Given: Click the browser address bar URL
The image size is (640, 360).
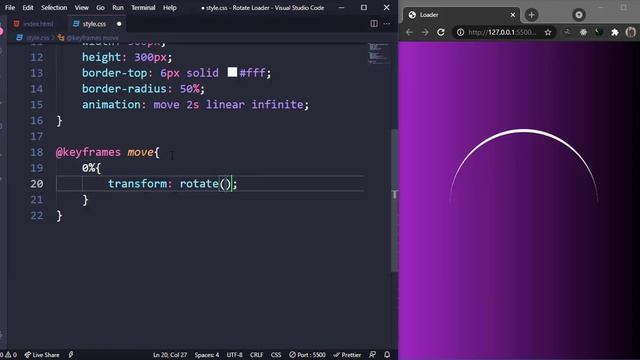Looking at the screenshot, I should [502, 32].
